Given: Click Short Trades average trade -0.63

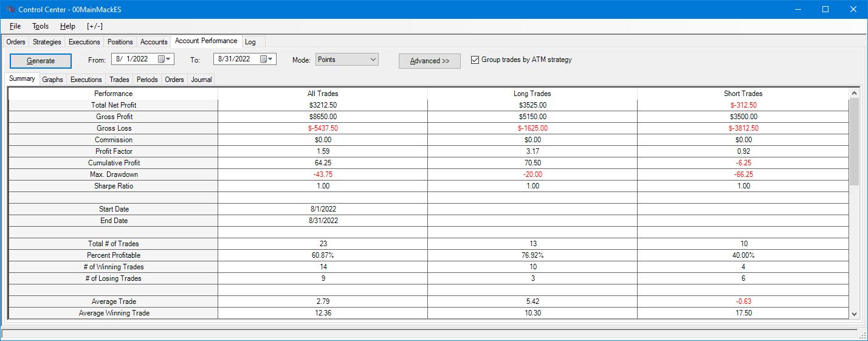Looking at the screenshot, I should (x=743, y=301).
